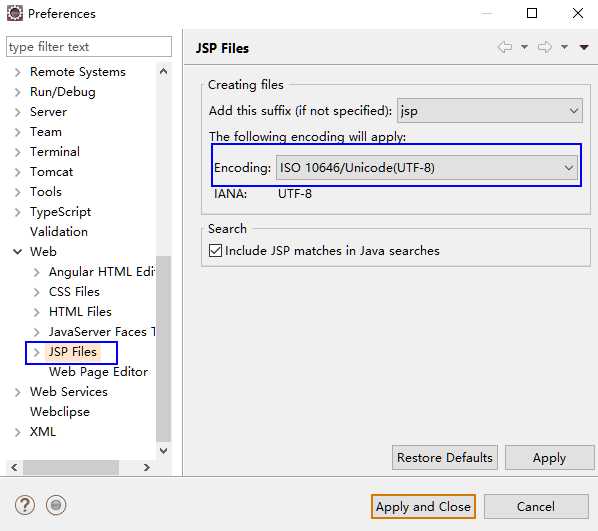Click the Apply and Close button
This screenshot has width=598, height=531.
[423, 507]
